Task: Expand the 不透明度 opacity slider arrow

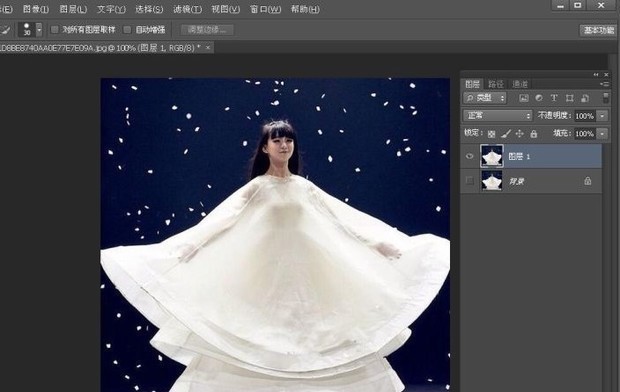Action: click(x=602, y=116)
